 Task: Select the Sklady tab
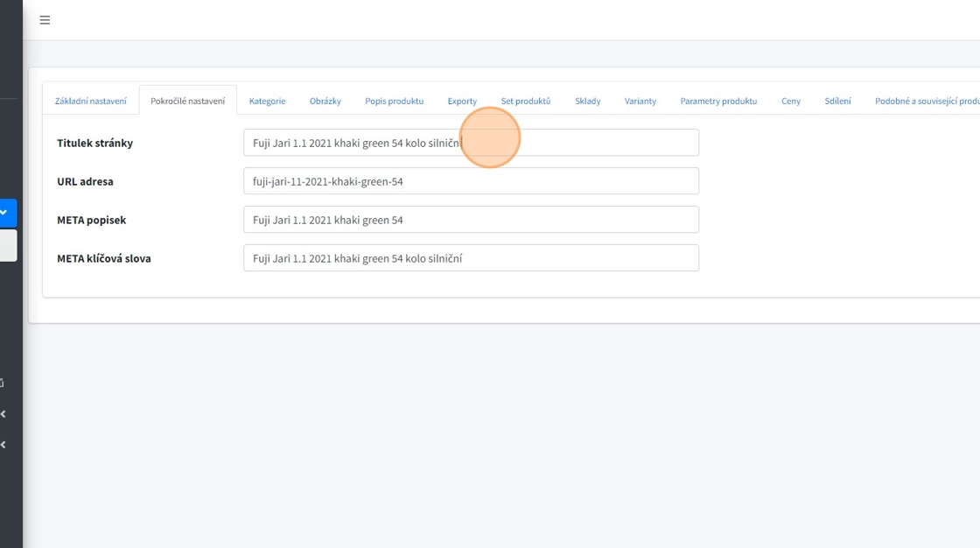(x=587, y=101)
